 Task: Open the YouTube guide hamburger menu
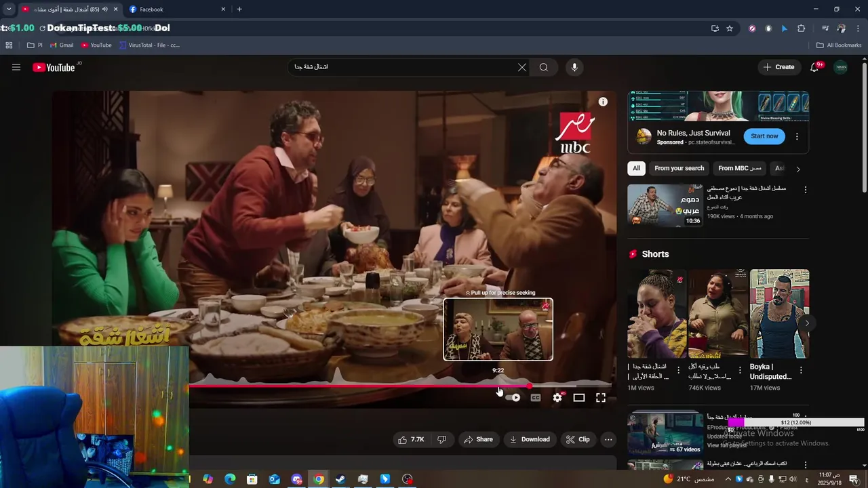pyautogui.click(x=16, y=67)
